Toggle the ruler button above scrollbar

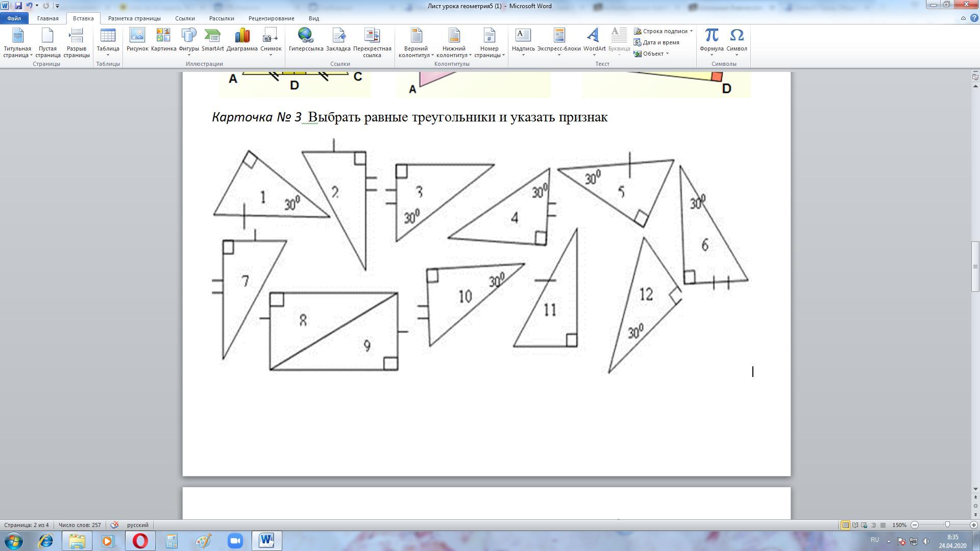coord(975,77)
